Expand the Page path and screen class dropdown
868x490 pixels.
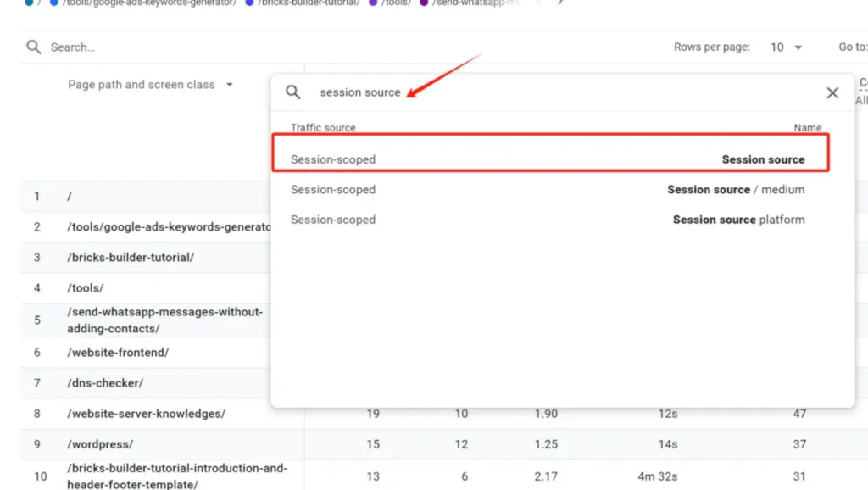(x=150, y=85)
